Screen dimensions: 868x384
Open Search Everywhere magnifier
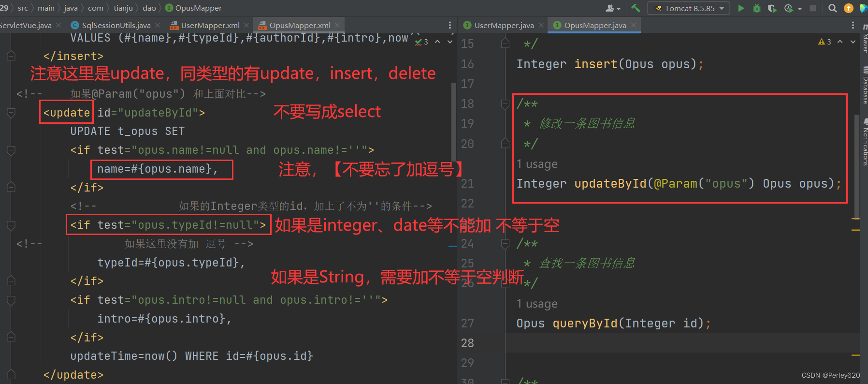pyautogui.click(x=832, y=8)
